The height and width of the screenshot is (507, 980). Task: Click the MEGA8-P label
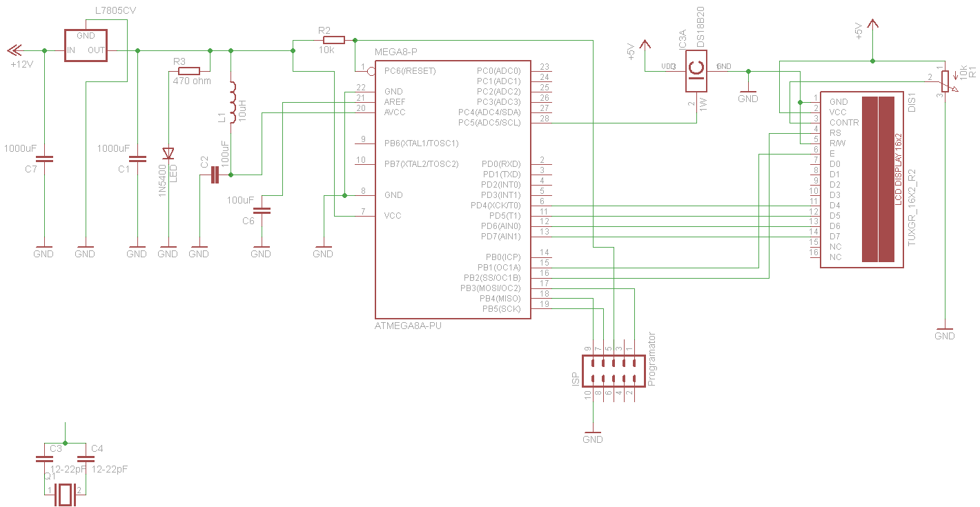(396, 52)
